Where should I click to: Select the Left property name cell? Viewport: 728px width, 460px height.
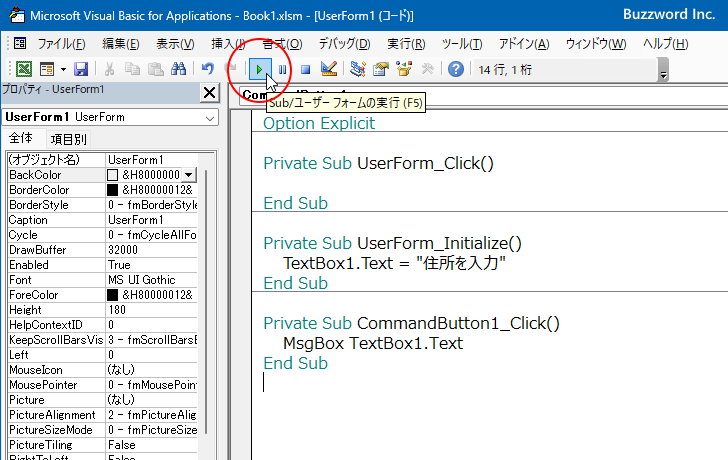pos(56,355)
